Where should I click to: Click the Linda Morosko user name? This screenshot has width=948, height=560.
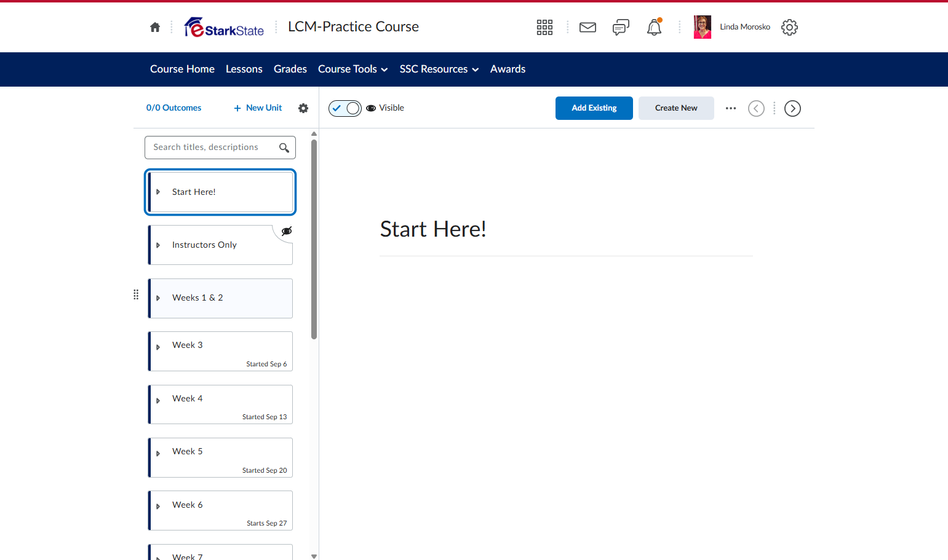tap(745, 27)
